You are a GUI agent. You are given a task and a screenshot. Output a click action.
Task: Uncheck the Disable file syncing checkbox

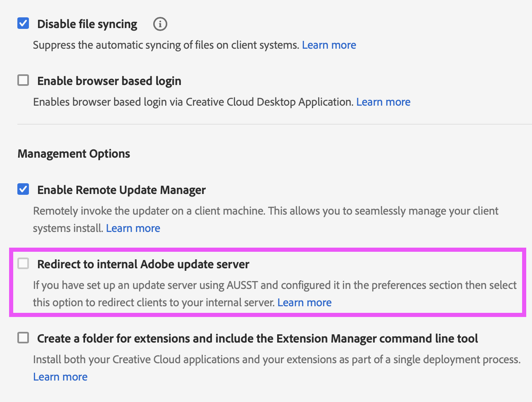click(x=23, y=23)
